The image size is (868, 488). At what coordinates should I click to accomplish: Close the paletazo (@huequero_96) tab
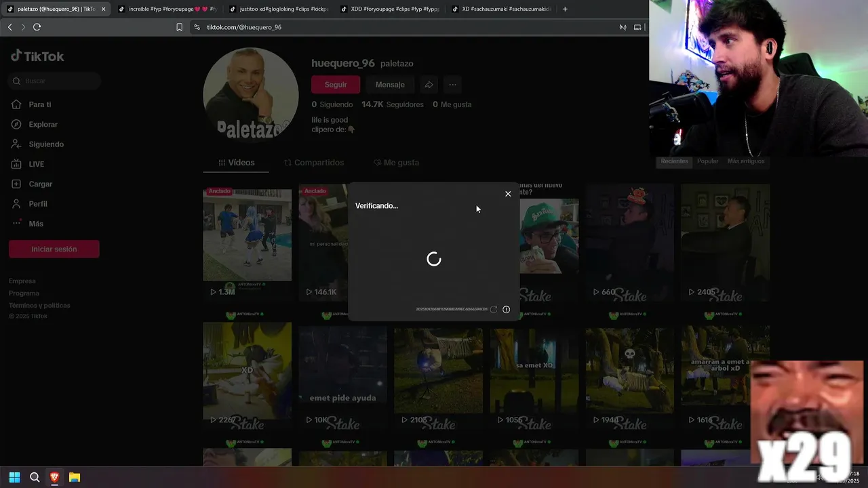coord(103,9)
